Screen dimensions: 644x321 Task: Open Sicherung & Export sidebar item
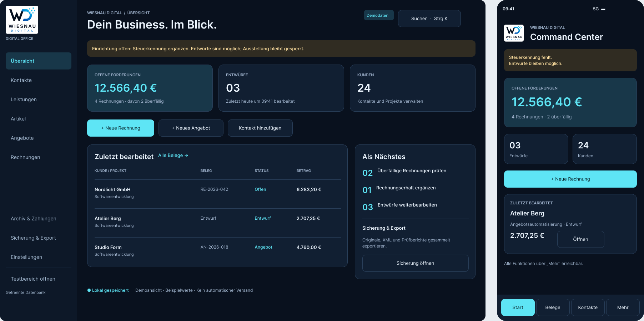click(39, 238)
